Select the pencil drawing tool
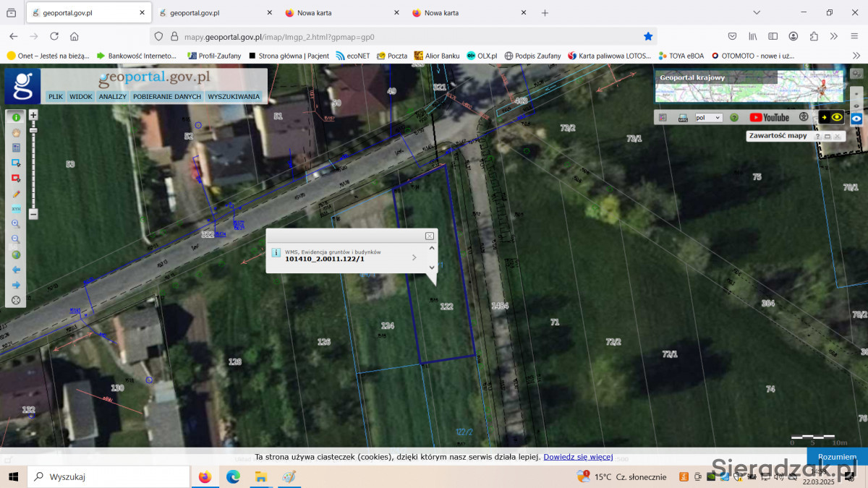 [x=16, y=194]
